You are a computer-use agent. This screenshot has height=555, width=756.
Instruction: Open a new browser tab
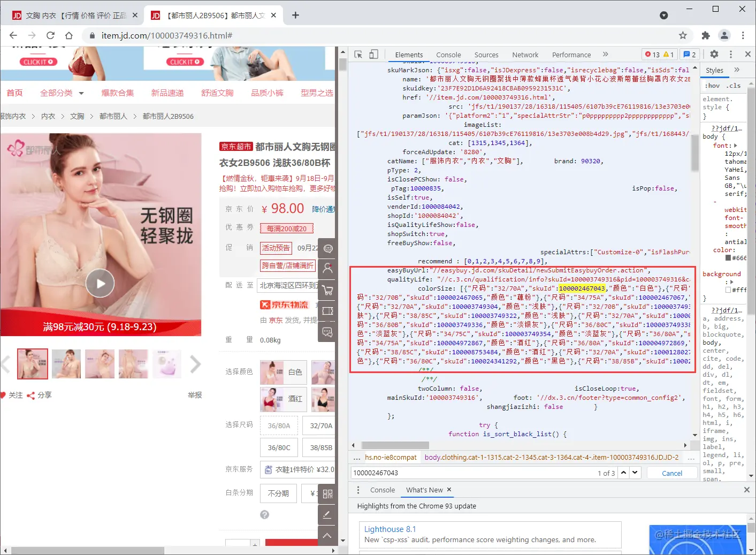pyautogui.click(x=295, y=15)
